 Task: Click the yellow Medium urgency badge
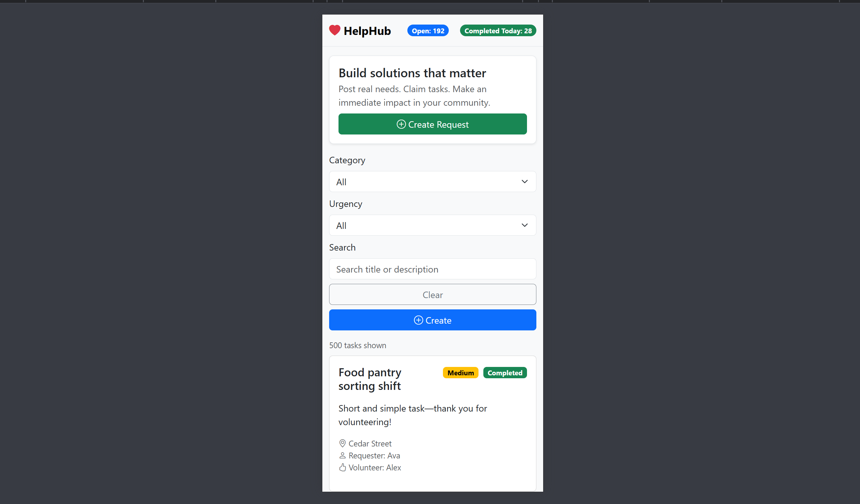tap(460, 373)
